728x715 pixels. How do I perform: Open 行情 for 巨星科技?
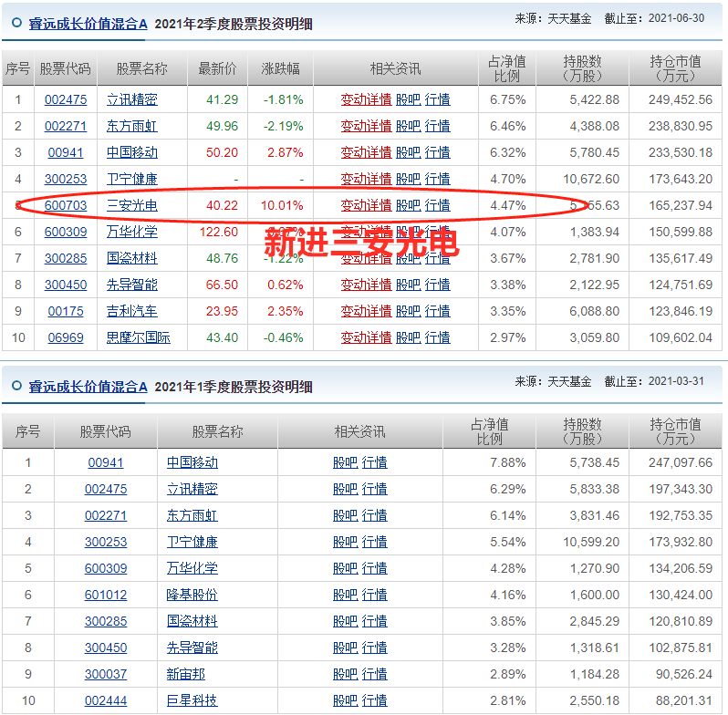click(375, 700)
